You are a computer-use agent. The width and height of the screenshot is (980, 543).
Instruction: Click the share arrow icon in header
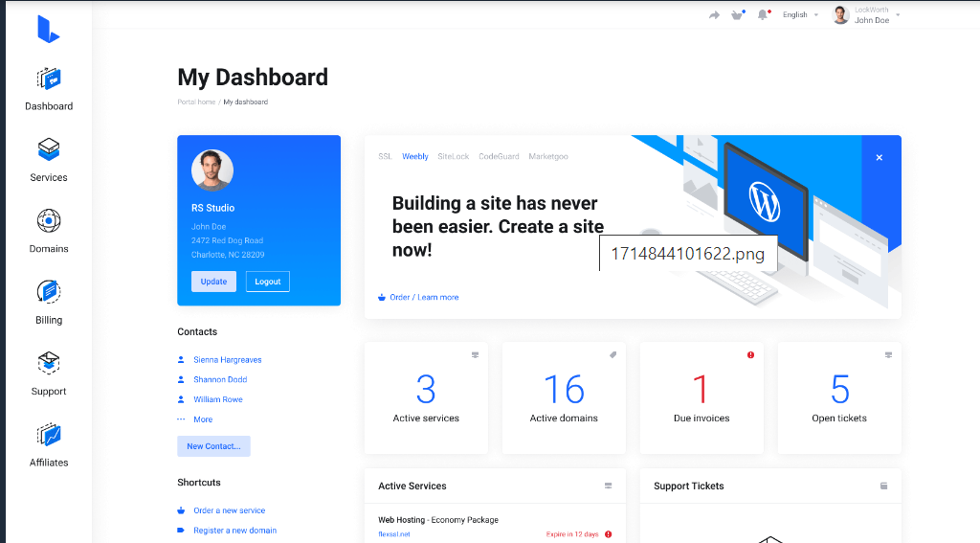714,15
